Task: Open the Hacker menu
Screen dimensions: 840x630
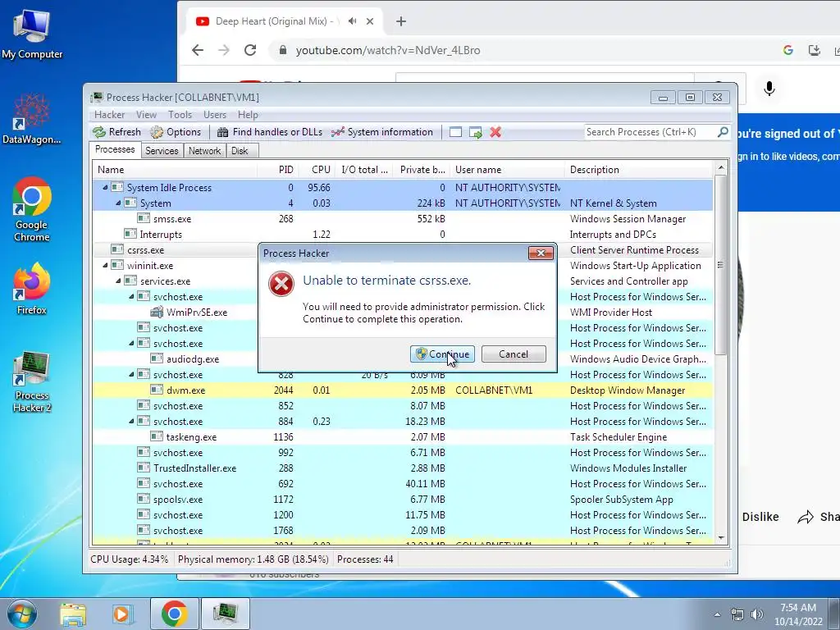Action: [x=109, y=115]
